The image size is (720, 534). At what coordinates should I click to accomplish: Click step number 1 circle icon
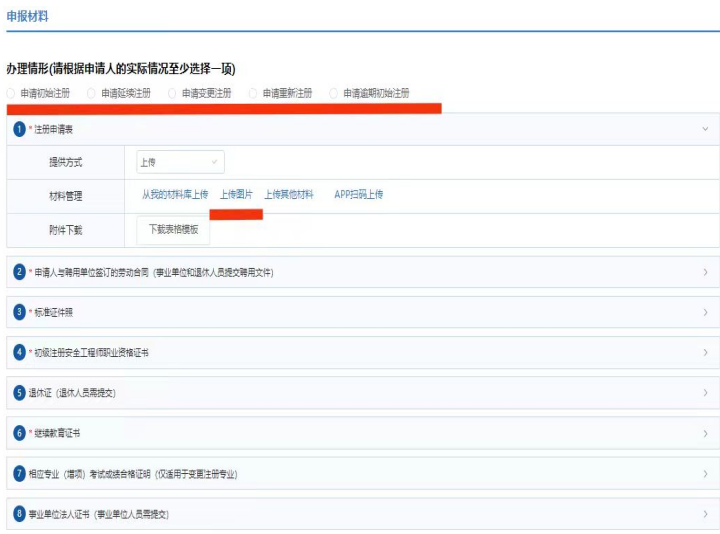pos(19,129)
